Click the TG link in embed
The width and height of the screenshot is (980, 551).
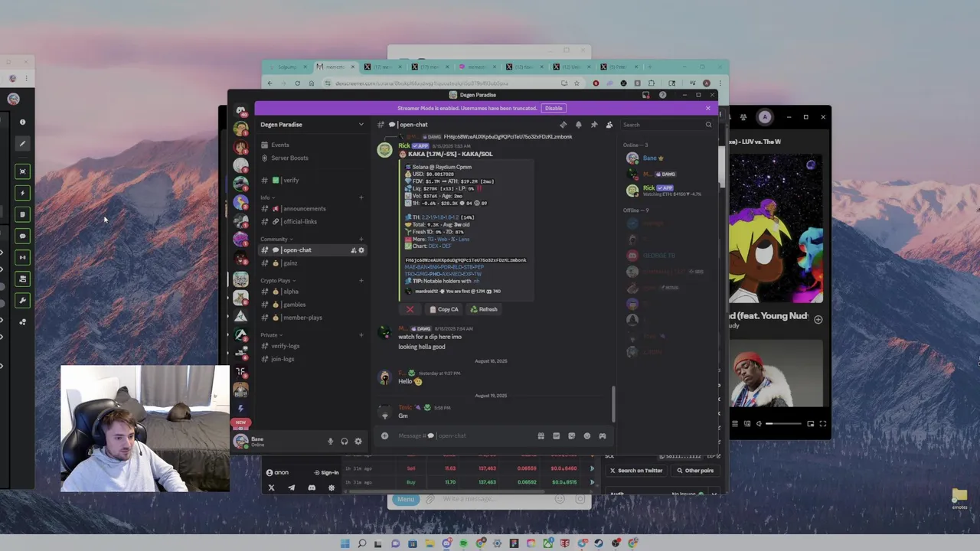(430, 239)
